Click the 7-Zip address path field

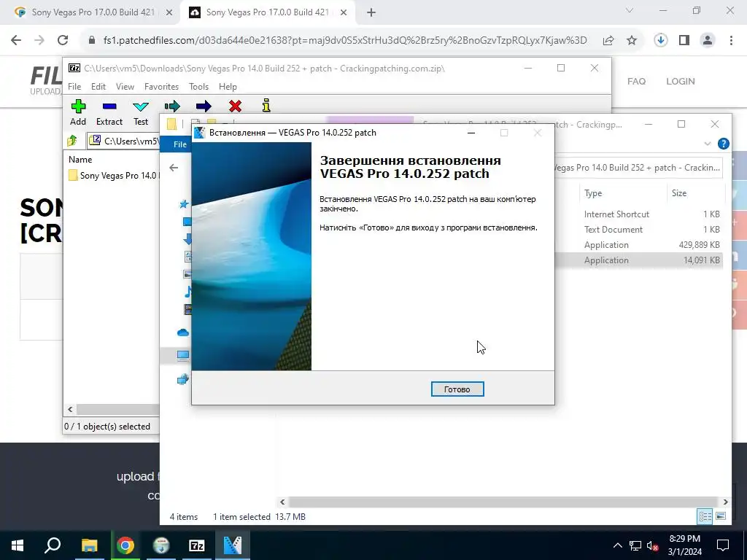pyautogui.click(x=124, y=141)
